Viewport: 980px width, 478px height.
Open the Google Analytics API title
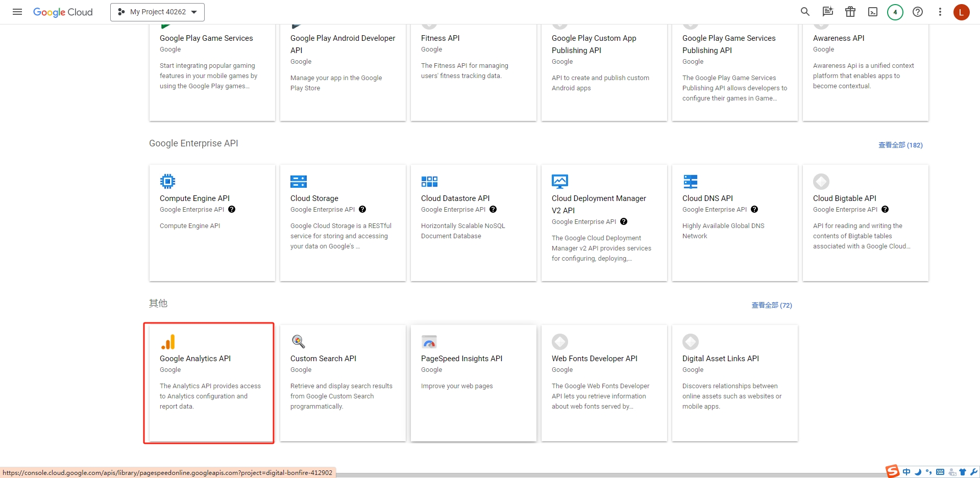pyautogui.click(x=195, y=359)
